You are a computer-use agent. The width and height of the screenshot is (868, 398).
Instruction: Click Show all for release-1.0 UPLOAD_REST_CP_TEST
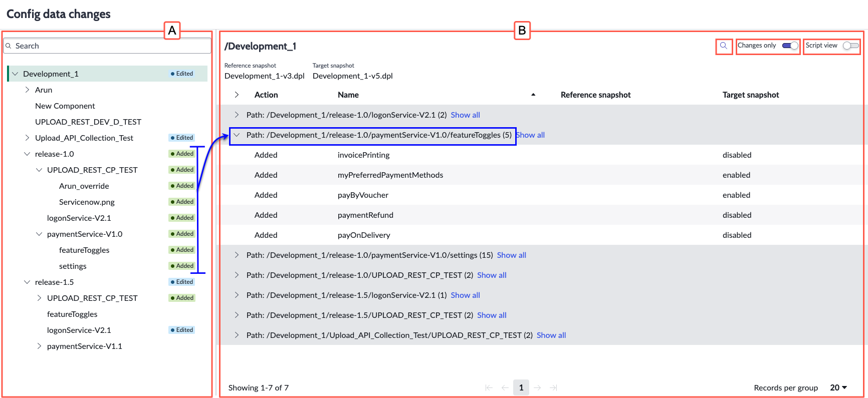coord(492,275)
